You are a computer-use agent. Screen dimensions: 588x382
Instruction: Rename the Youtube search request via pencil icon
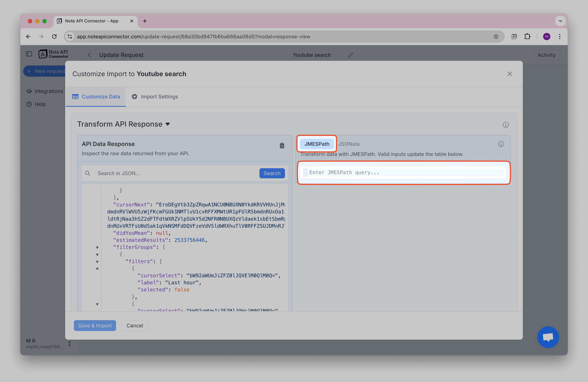click(x=350, y=55)
